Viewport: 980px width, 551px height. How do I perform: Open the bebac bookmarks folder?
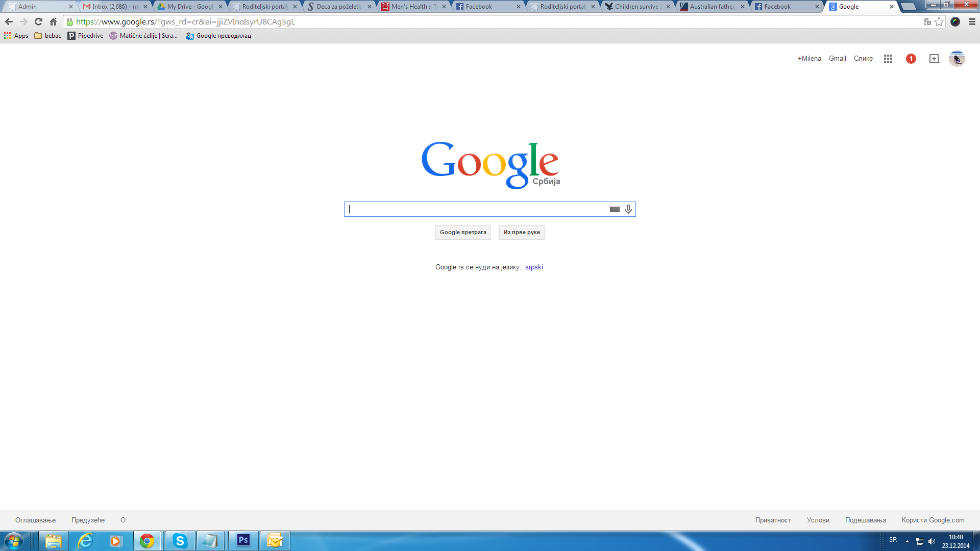48,36
